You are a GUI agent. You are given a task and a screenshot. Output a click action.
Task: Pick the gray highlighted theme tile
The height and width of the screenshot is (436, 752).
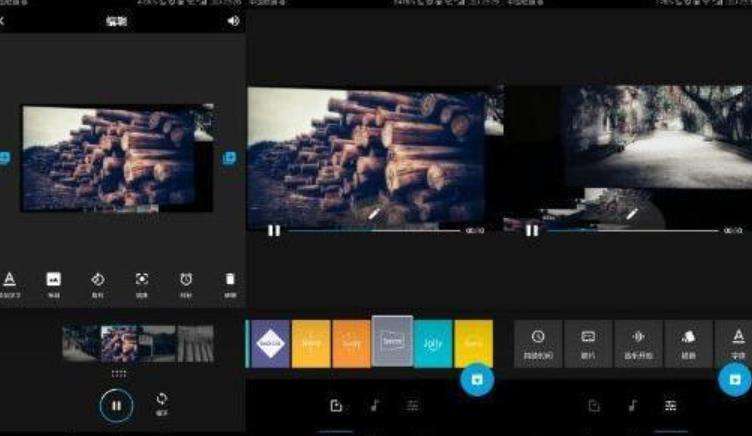point(392,342)
